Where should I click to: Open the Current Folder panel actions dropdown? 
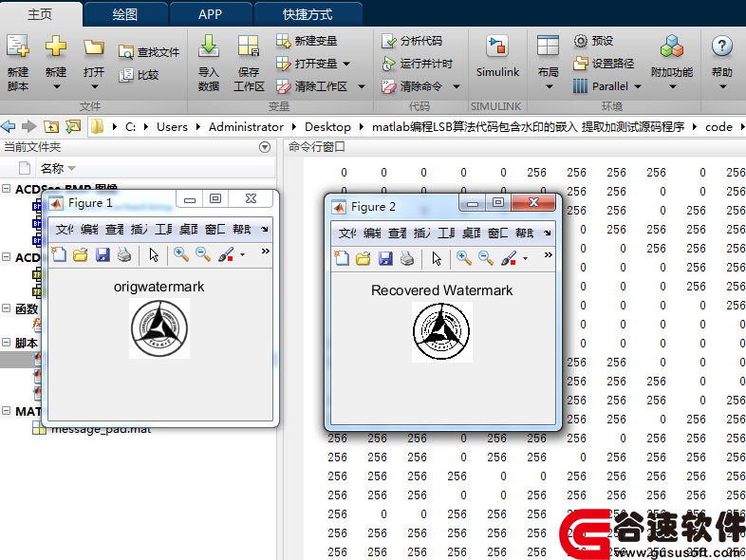[x=265, y=147]
